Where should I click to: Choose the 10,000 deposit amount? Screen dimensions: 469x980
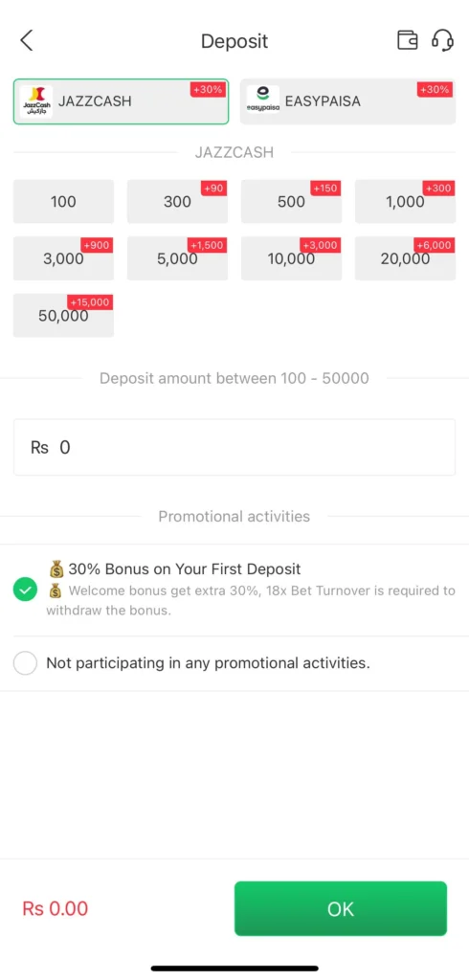(x=291, y=258)
